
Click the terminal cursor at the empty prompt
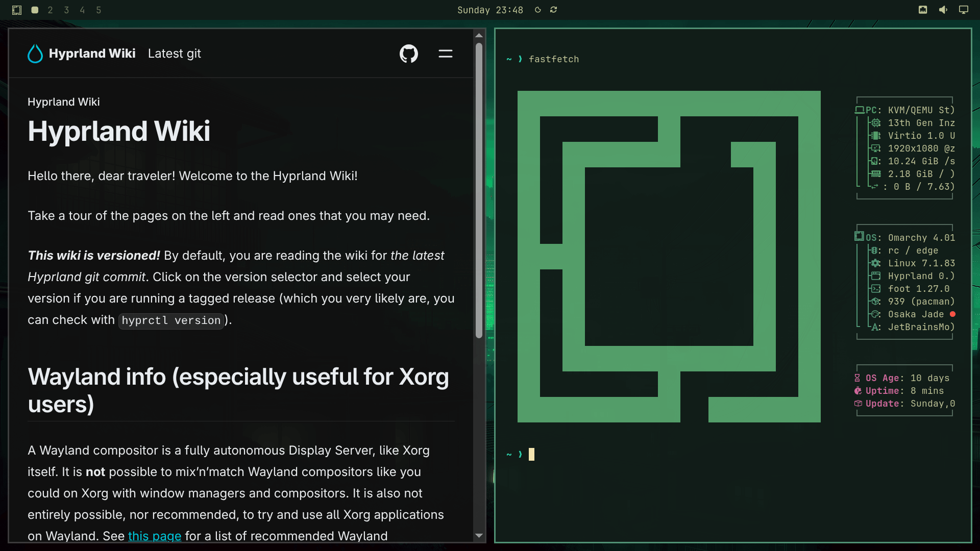[x=531, y=454]
